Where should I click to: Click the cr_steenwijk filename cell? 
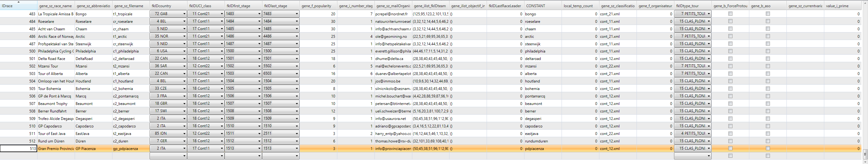click(130, 44)
